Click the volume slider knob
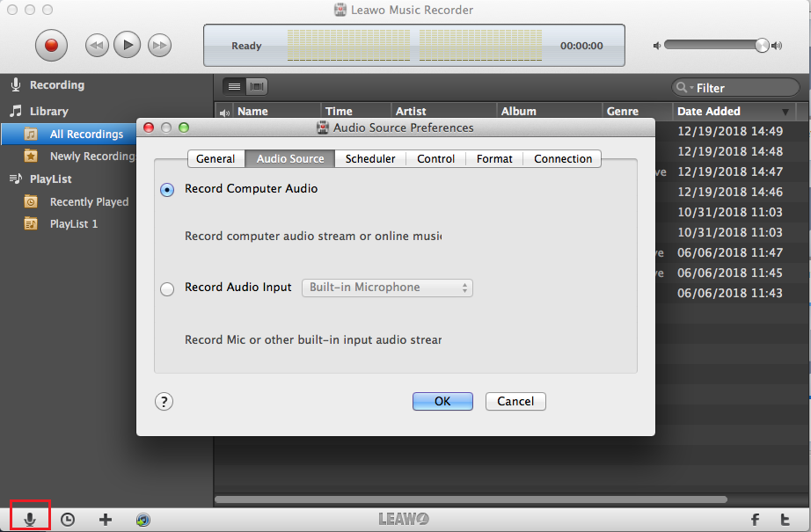The width and height of the screenshot is (811, 532). pyautogui.click(x=762, y=45)
